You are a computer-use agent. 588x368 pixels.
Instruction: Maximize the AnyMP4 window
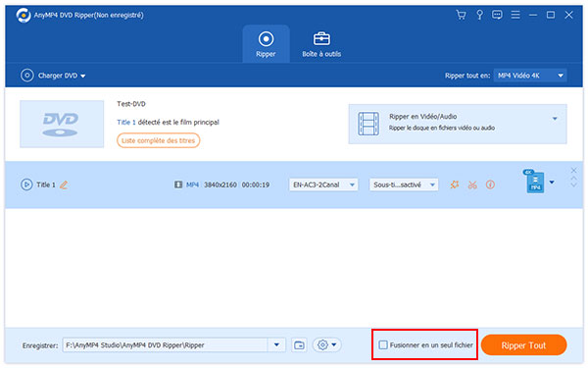pyautogui.click(x=551, y=15)
